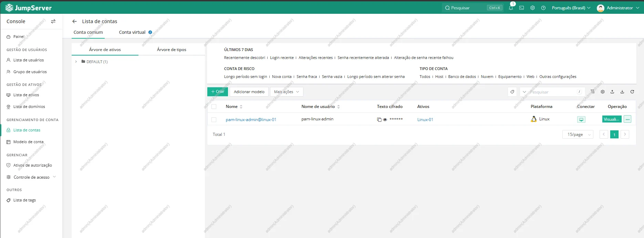Viewport: 644px width, 238px height.
Task: Open the 15/page size dropdown
Action: (578, 135)
